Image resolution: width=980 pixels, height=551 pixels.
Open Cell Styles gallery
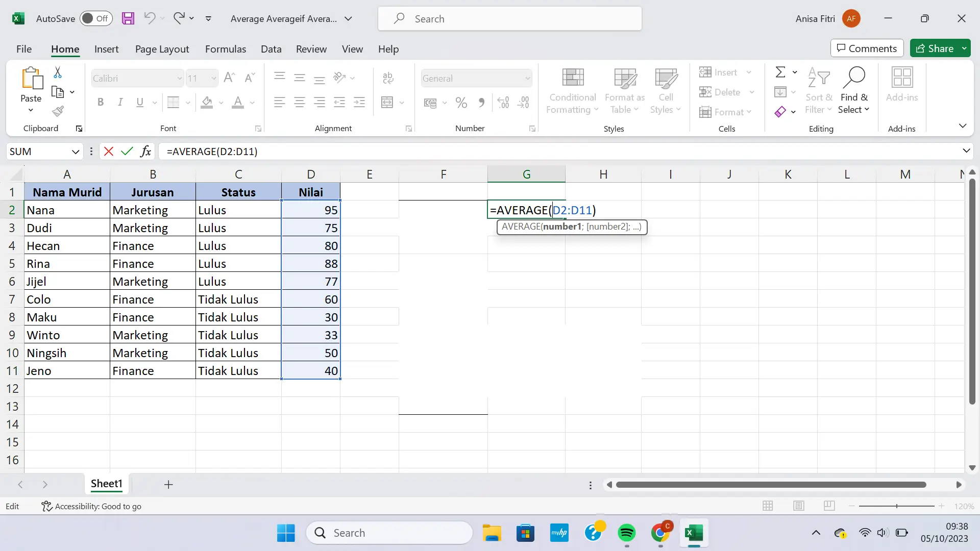(x=666, y=91)
